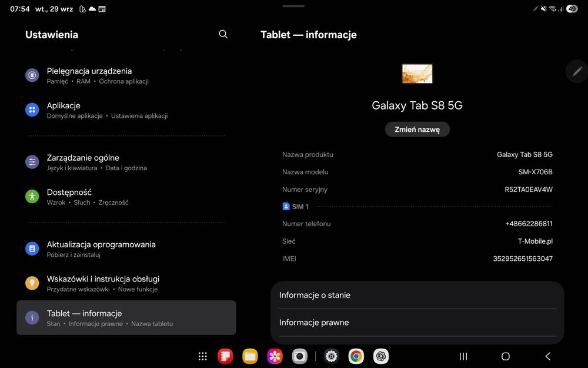Tap the Aplikacje four-dots icon
The height and width of the screenshot is (368, 588).
tap(32, 110)
